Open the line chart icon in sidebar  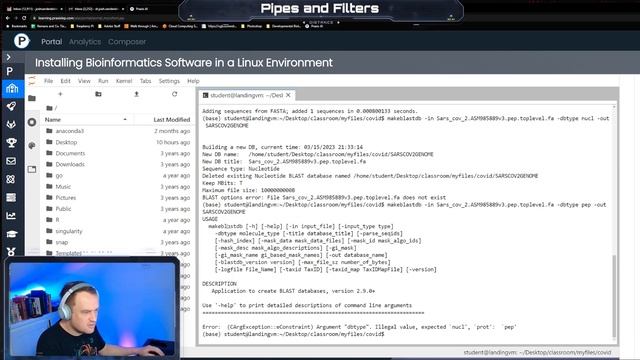11,216
